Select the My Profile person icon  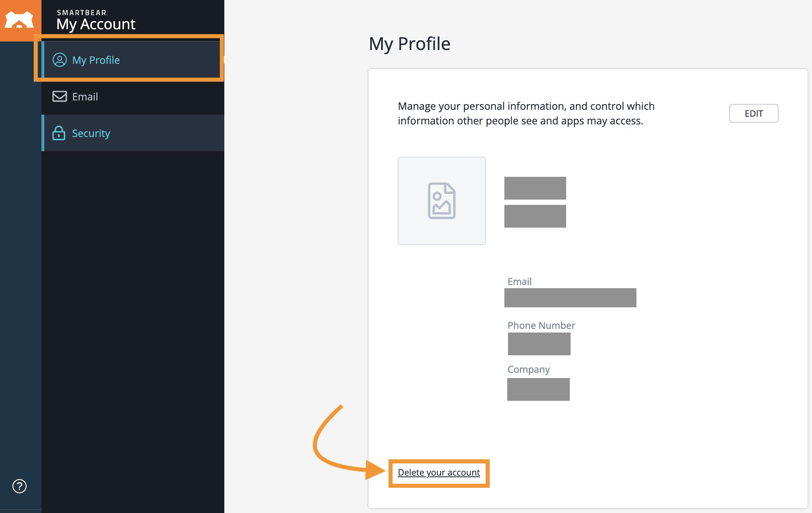click(59, 60)
